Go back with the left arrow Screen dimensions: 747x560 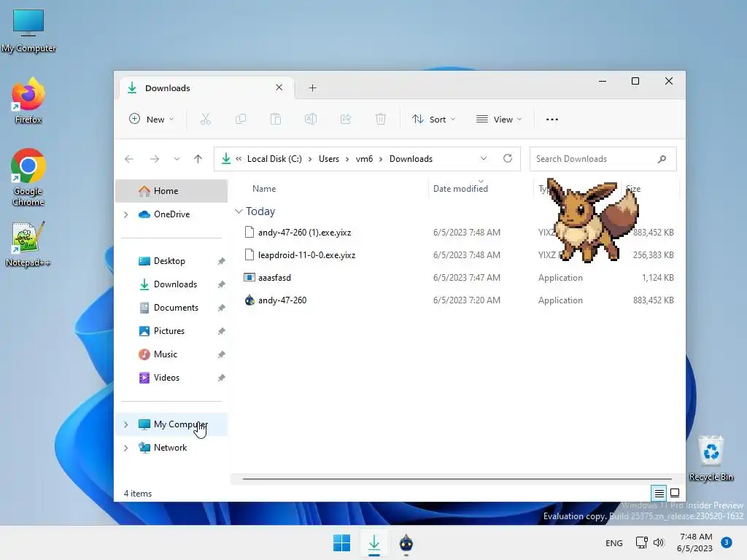(129, 159)
